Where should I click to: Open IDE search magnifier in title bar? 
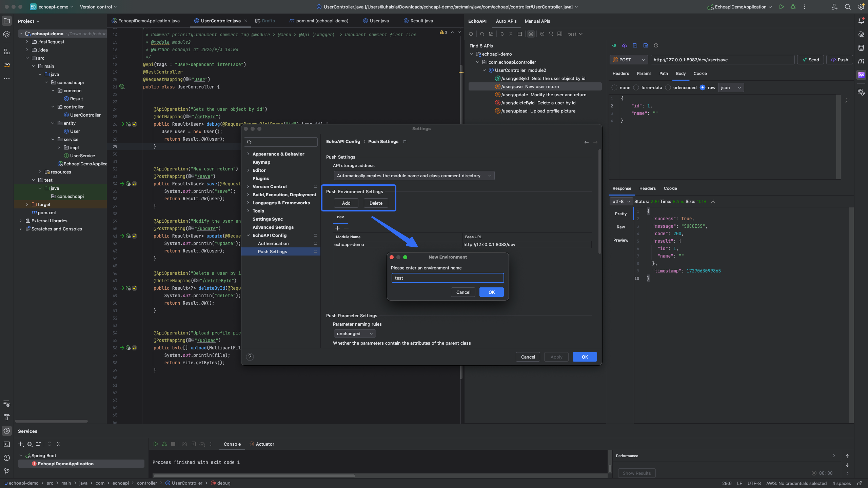848,7
